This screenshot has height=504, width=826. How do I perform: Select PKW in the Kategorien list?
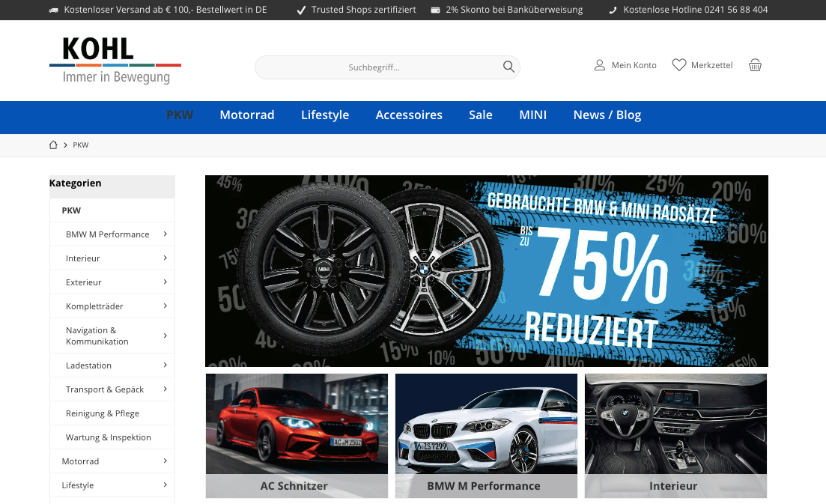pos(112,210)
